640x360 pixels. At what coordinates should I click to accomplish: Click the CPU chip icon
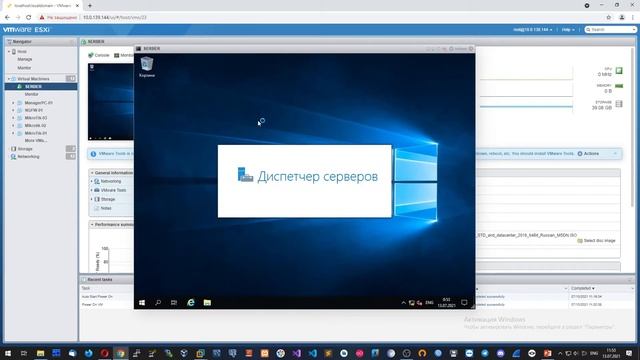619,71
